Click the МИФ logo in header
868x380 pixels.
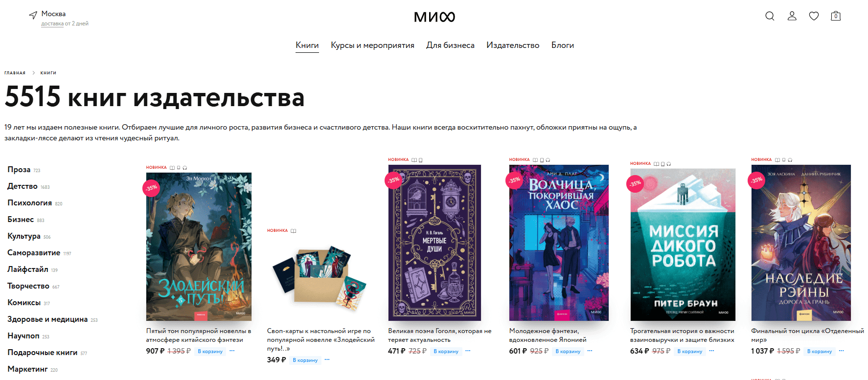pos(434,17)
